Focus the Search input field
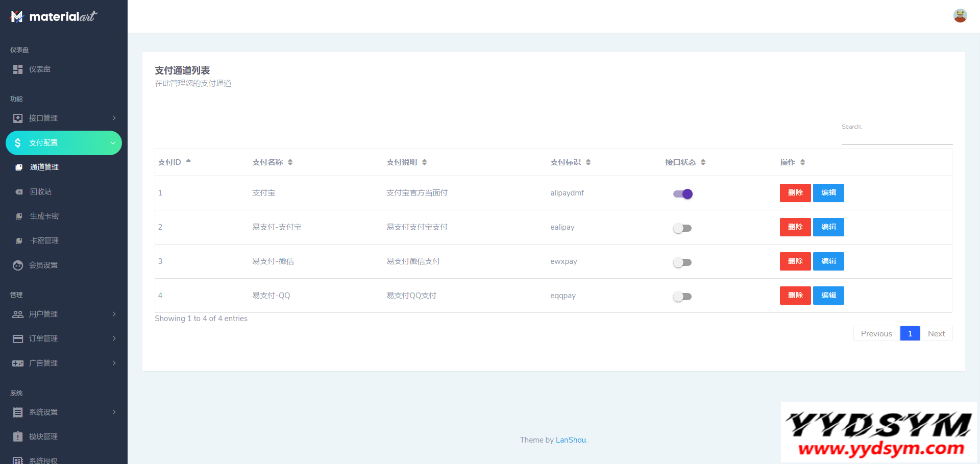Screen dimensions: 980x464 point(896,138)
